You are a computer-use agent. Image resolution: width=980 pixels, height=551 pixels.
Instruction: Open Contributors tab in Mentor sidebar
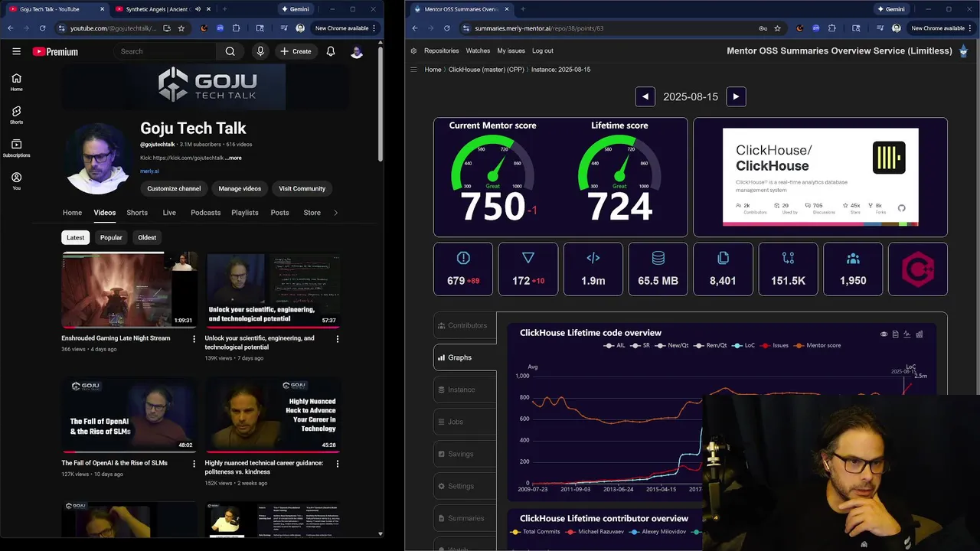tap(465, 325)
